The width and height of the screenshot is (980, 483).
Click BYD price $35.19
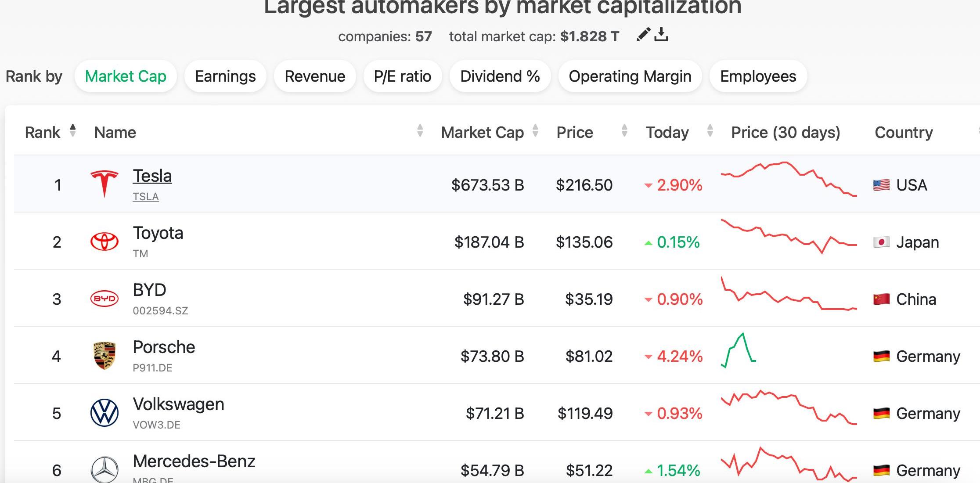click(x=589, y=299)
